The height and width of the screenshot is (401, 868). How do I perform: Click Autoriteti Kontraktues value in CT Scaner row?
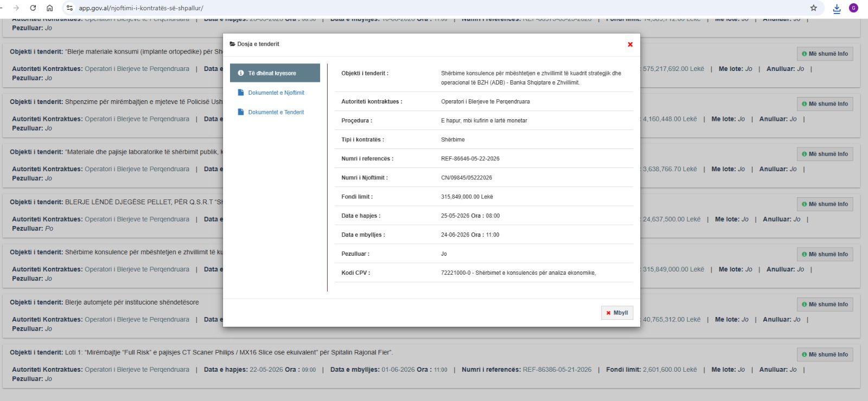point(137,370)
